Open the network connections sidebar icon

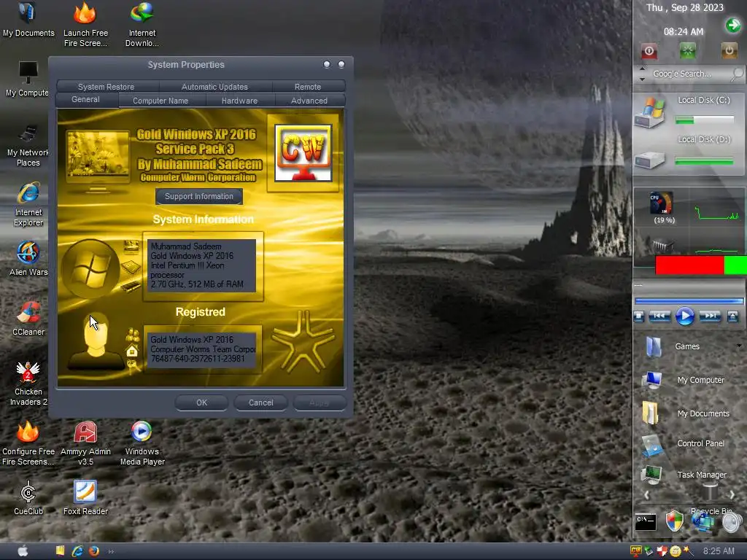coord(703,522)
